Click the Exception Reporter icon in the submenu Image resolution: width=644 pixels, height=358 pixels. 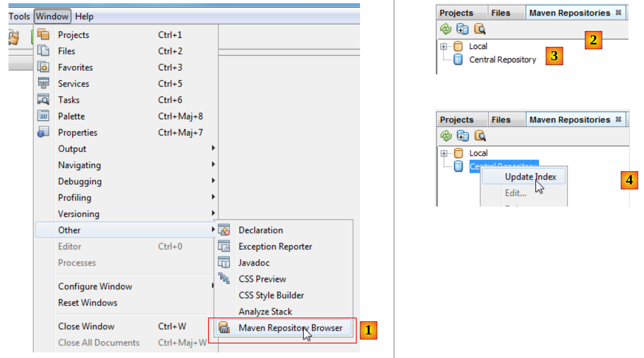(x=224, y=246)
